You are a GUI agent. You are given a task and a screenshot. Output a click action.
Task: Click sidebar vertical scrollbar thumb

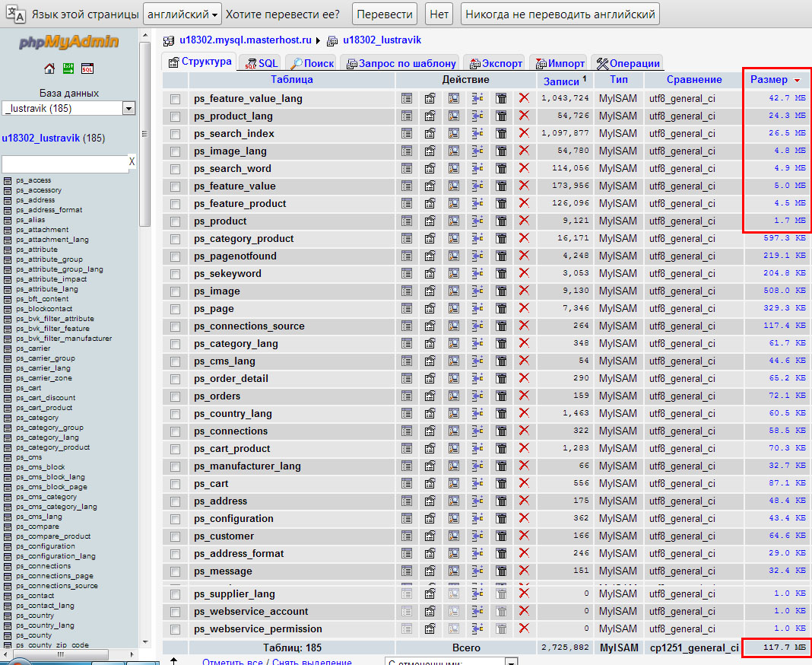click(144, 133)
